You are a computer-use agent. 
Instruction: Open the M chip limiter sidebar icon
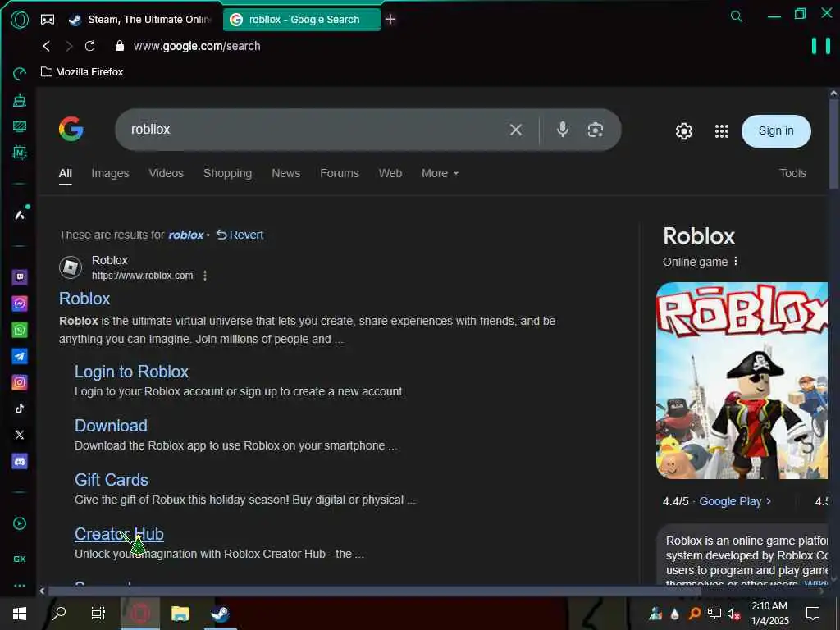20,153
